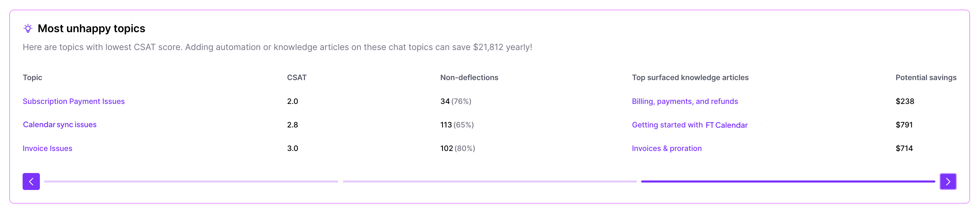This screenshot has height=215, width=980.
Task: Open Calendar sync issues topic
Action: (x=60, y=124)
